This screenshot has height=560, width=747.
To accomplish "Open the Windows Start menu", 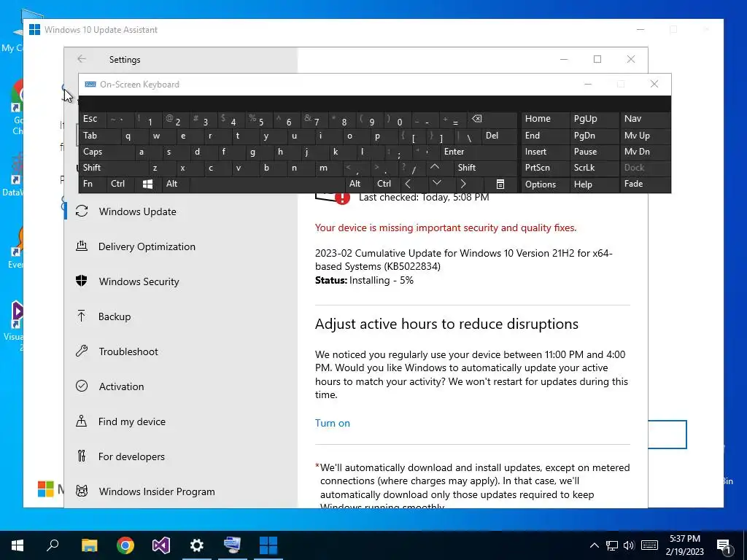I will click(x=18, y=545).
